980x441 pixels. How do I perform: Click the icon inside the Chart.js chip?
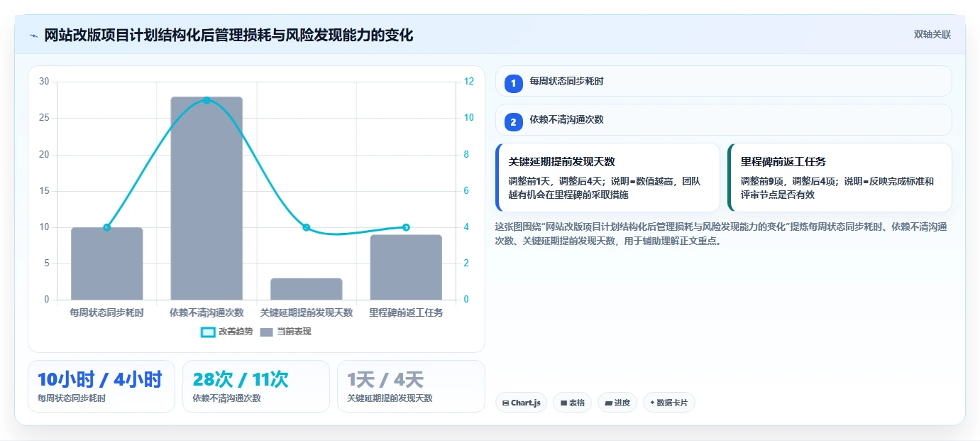[x=505, y=403]
